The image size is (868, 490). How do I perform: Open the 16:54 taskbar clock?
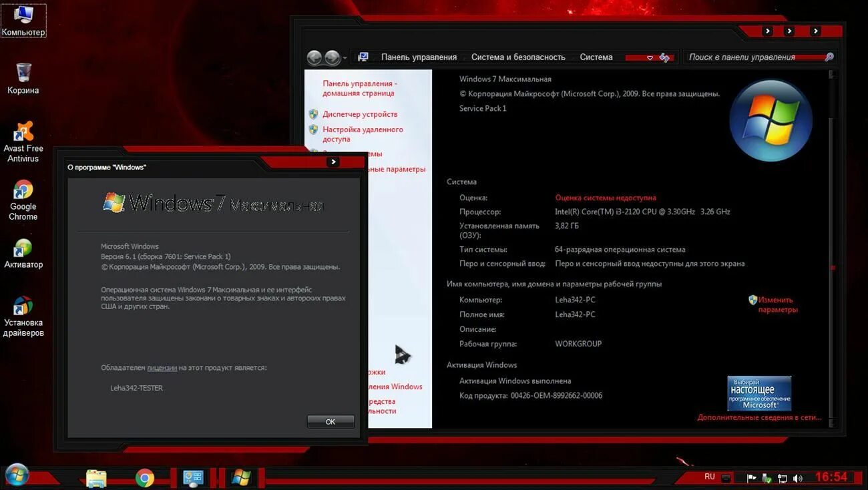tap(831, 477)
